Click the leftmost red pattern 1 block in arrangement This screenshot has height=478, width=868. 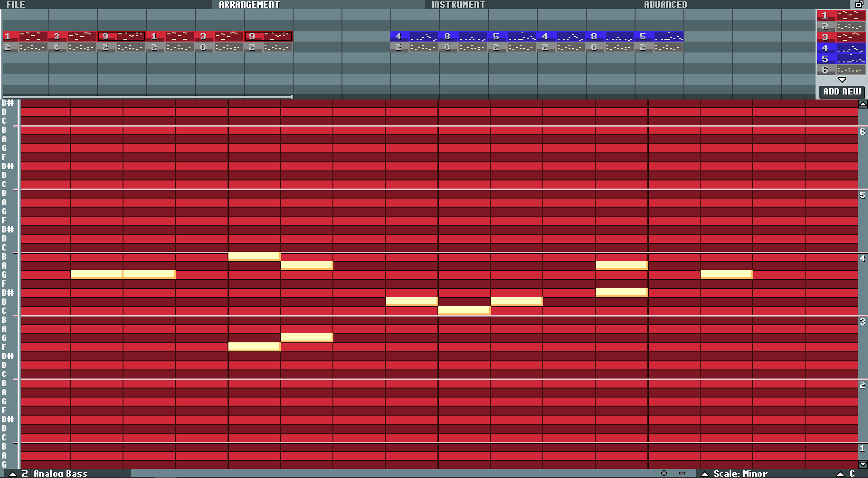pos(25,36)
